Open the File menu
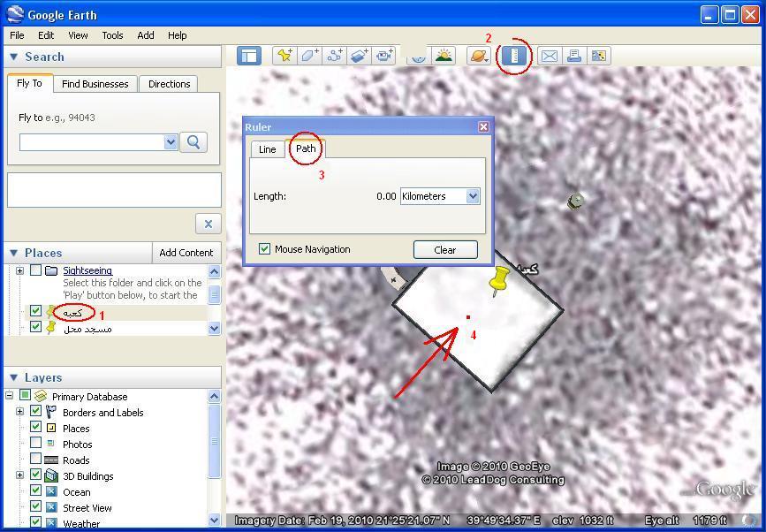 tap(17, 35)
